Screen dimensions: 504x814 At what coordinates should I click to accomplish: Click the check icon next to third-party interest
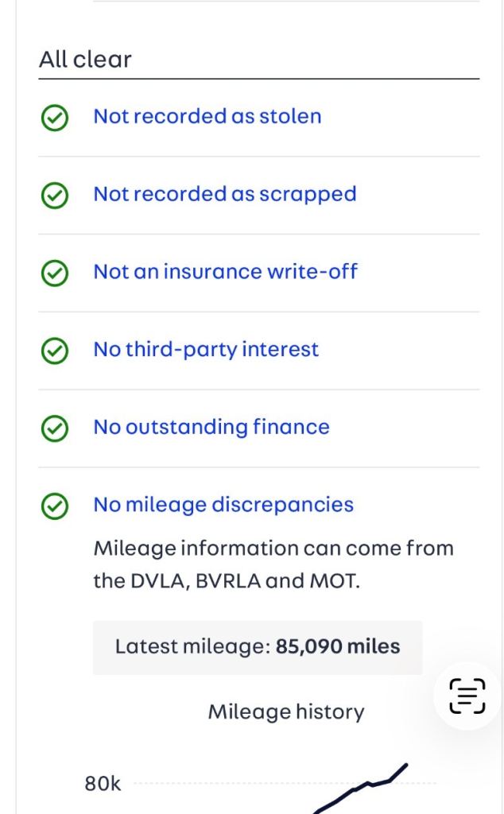55,351
